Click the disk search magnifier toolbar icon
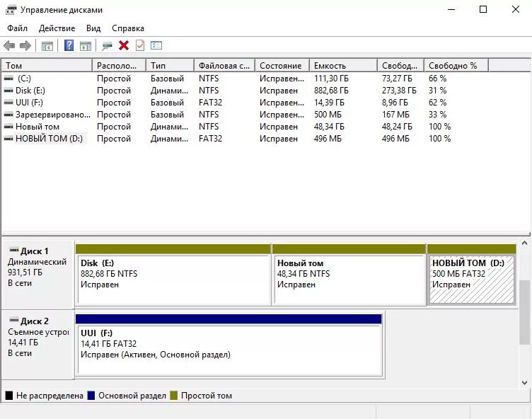 [x=107, y=45]
